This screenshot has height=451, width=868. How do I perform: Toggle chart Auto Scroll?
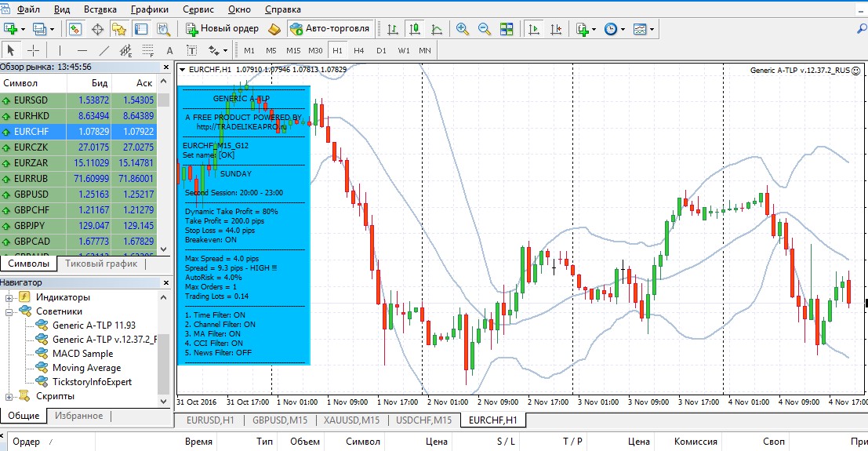pos(534,29)
